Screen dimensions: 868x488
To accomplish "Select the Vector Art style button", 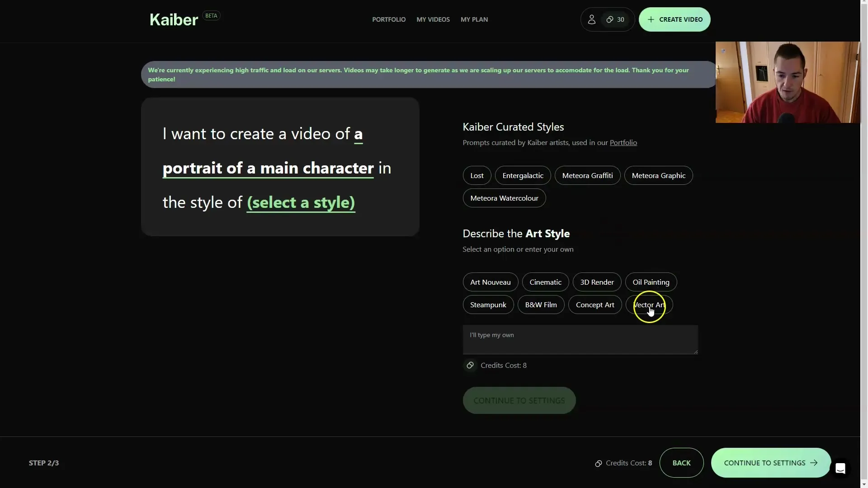I will (649, 305).
